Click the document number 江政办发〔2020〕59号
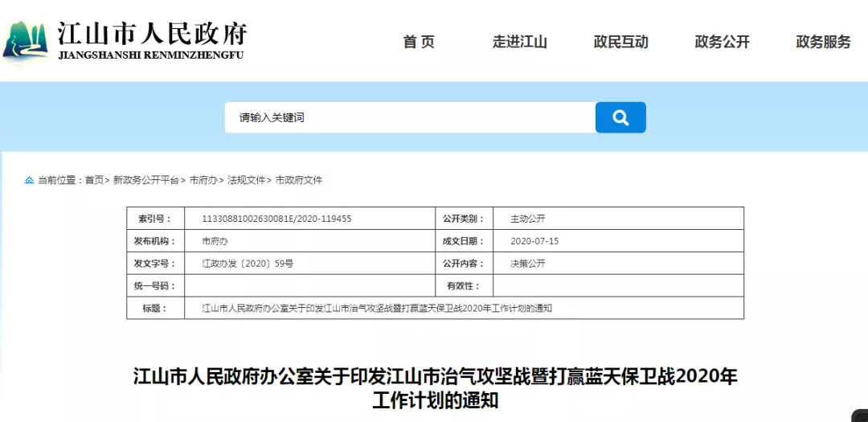This screenshot has width=868, height=422. (248, 264)
